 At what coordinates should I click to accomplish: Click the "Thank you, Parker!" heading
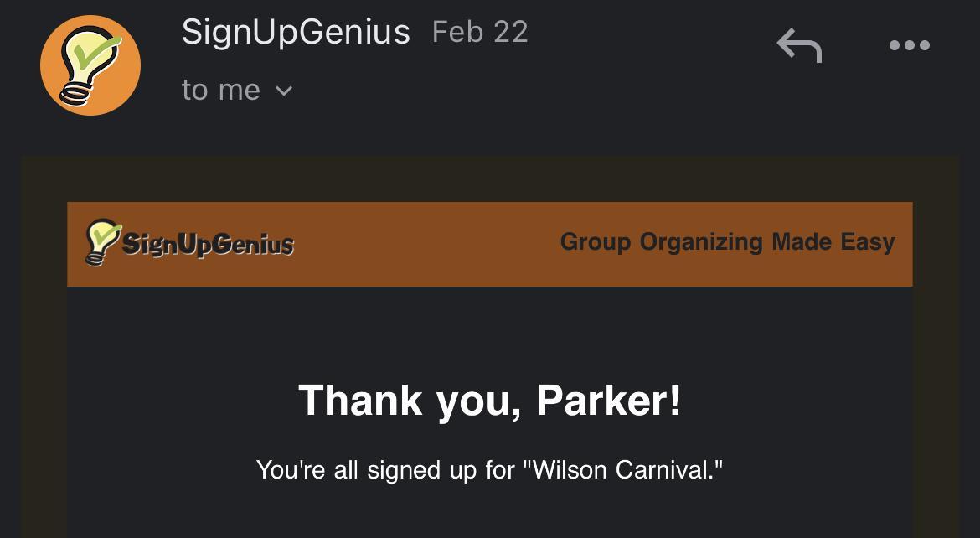pos(490,400)
